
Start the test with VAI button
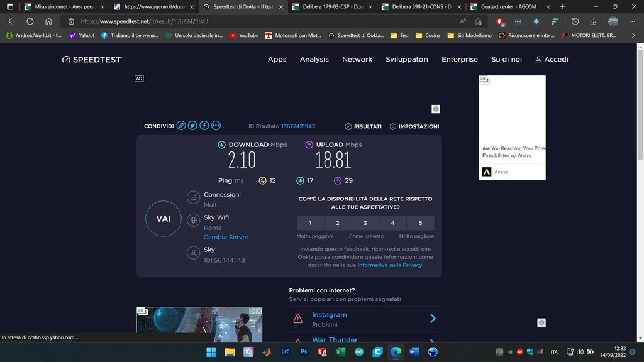pyautogui.click(x=164, y=218)
